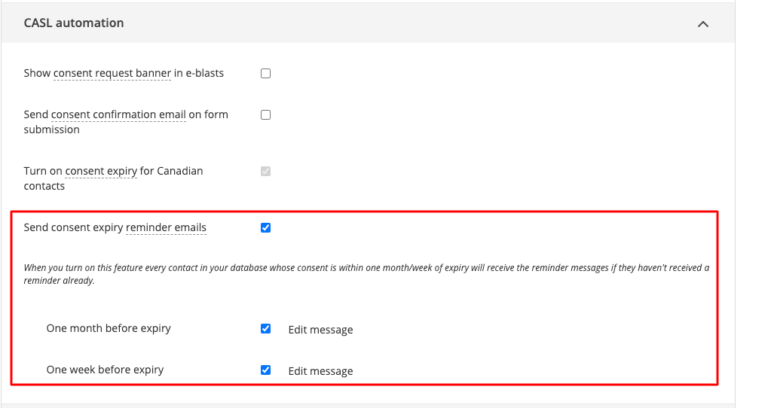Image resolution: width=768 pixels, height=408 pixels.
Task: Select the One month before expiry label
Action: [109, 328]
